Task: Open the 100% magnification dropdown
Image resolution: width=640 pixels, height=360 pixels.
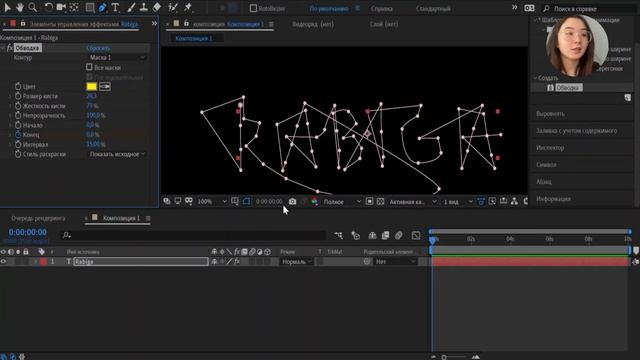Action: pyautogui.click(x=211, y=202)
